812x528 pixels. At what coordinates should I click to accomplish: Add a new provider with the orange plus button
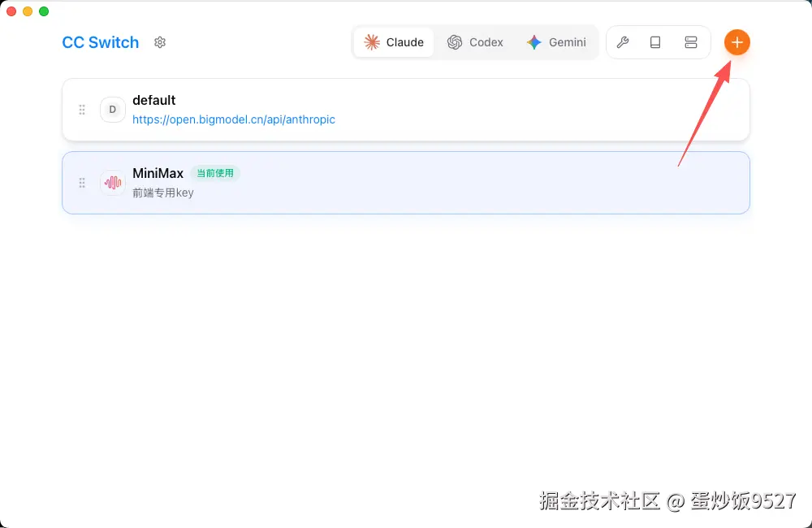737,42
